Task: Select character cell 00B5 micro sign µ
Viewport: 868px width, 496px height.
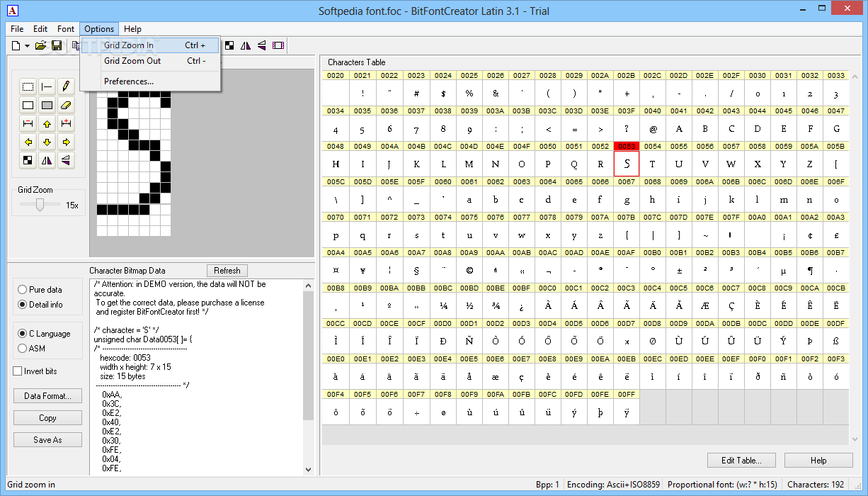Action: pos(784,270)
